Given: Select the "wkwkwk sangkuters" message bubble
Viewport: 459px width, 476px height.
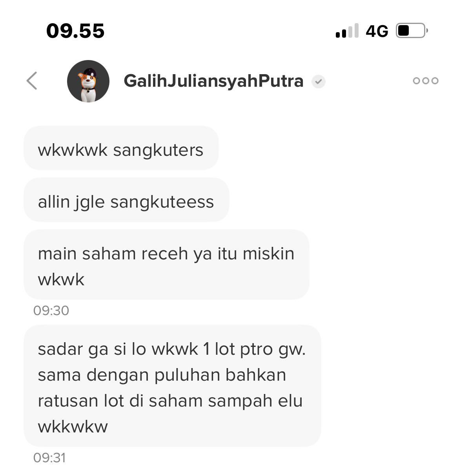Looking at the screenshot, I should click(x=121, y=148).
